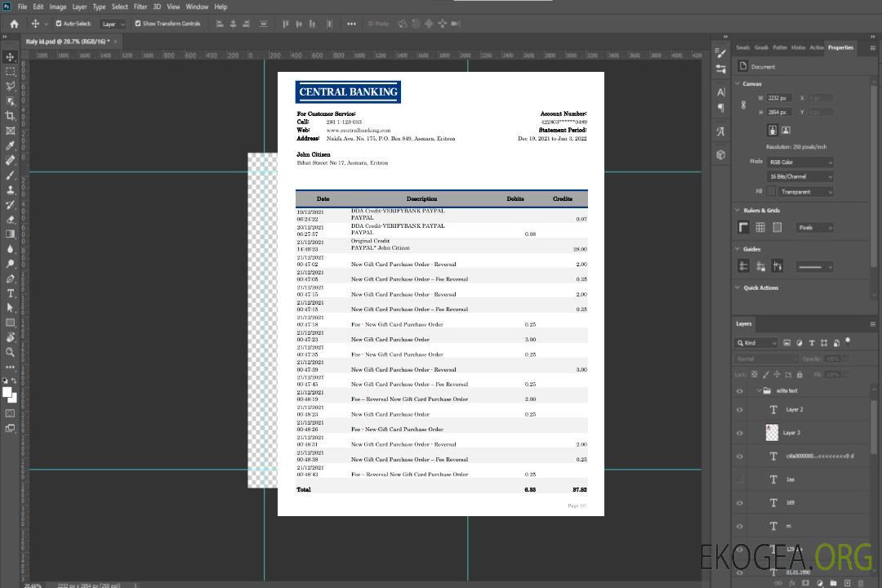Collapse the edite text layer group

pos(759,391)
